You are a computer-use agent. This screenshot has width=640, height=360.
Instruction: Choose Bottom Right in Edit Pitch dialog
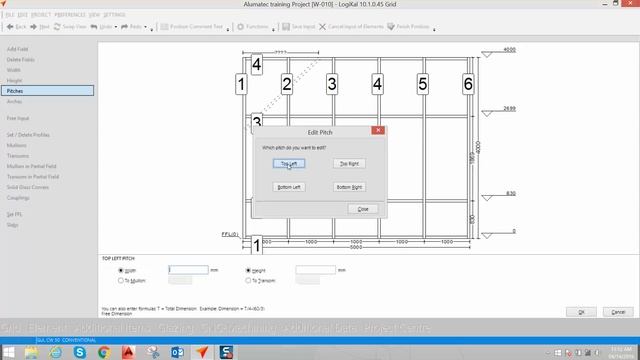pos(349,187)
